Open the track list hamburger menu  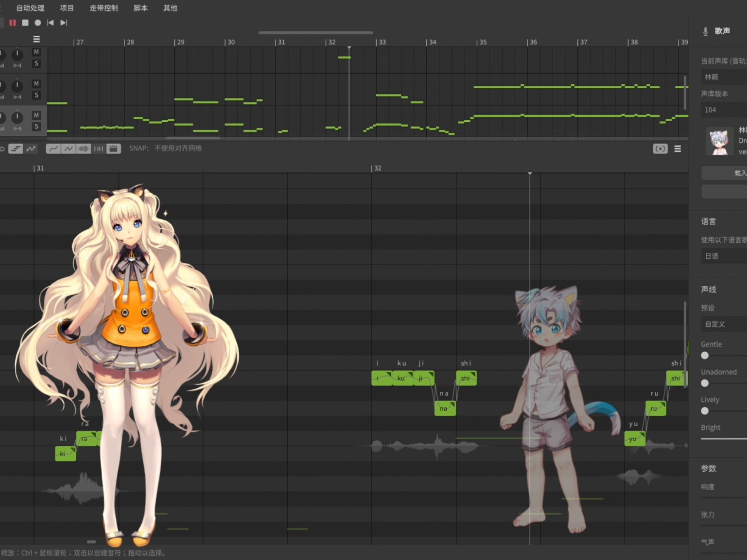37,39
